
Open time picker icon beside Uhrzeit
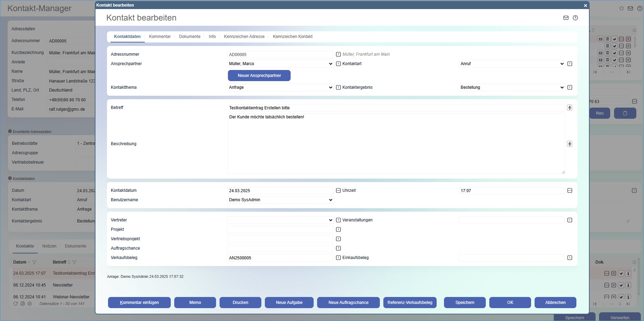[570, 190]
